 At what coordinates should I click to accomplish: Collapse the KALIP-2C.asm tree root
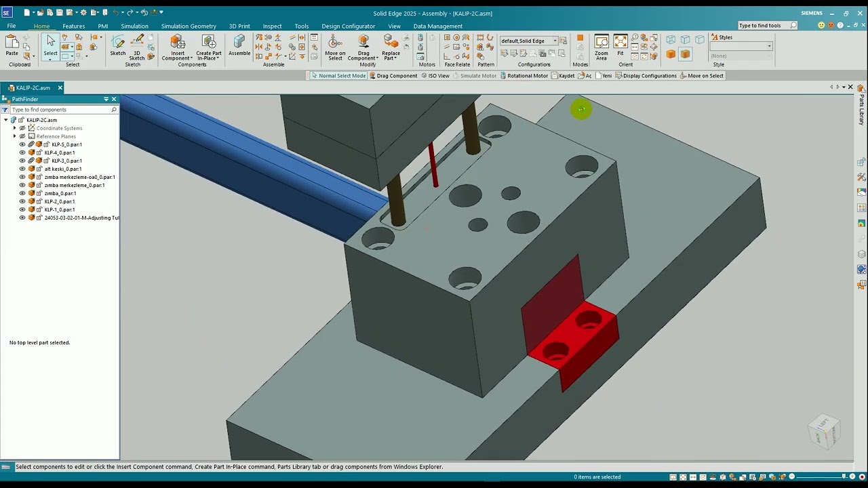tap(6, 120)
